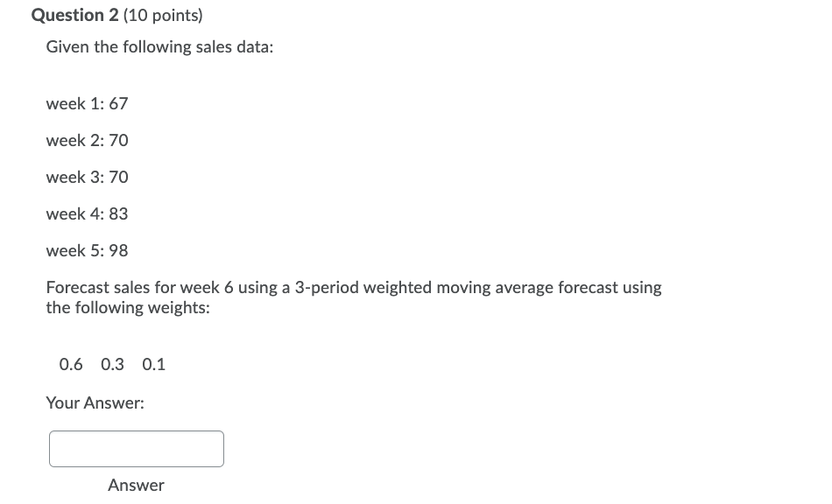This screenshot has height=504, width=832.
Task: Click the weight value 0.1
Action: tap(153, 364)
